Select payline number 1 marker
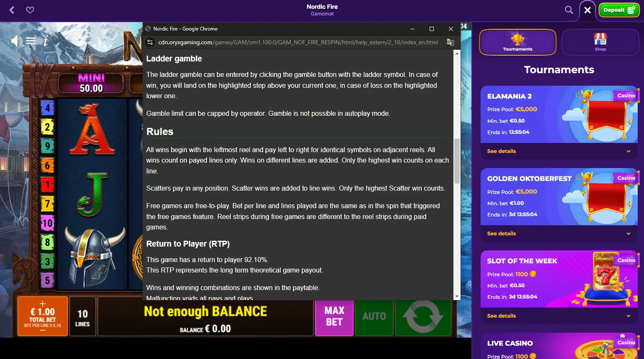The width and height of the screenshot is (644, 359). tap(47, 185)
